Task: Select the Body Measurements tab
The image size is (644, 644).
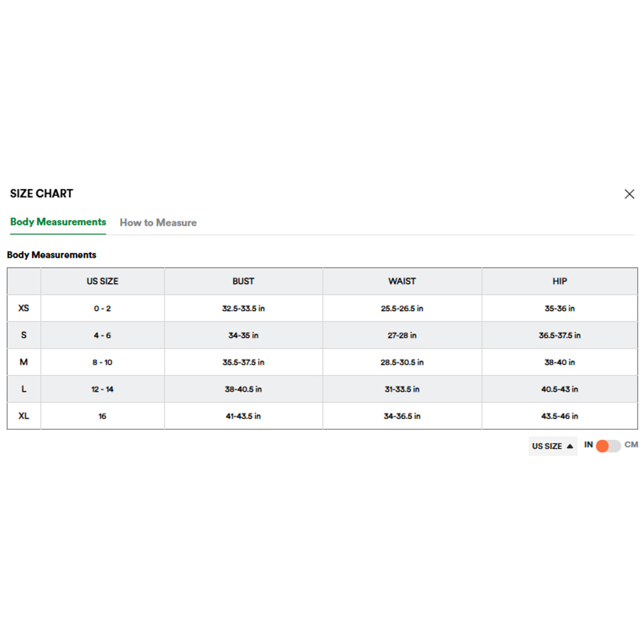Action: 58,222
